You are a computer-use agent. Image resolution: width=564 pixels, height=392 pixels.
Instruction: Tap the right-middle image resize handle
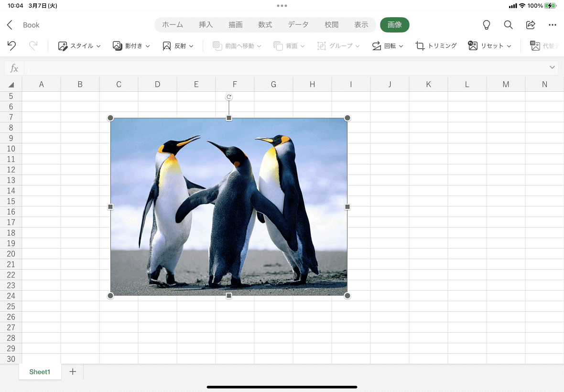(x=347, y=207)
